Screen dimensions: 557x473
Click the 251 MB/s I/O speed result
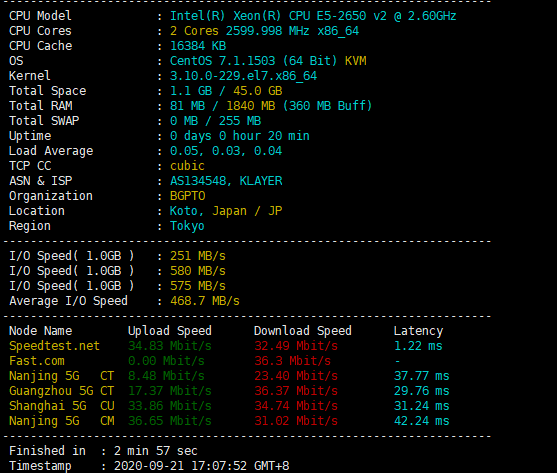pyautogui.click(x=198, y=256)
